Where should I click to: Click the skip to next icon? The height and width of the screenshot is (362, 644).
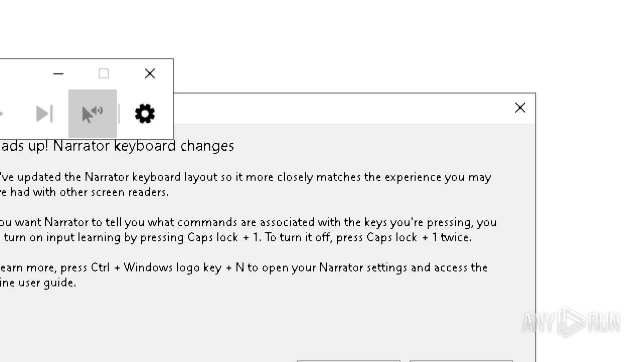click(44, 114)
